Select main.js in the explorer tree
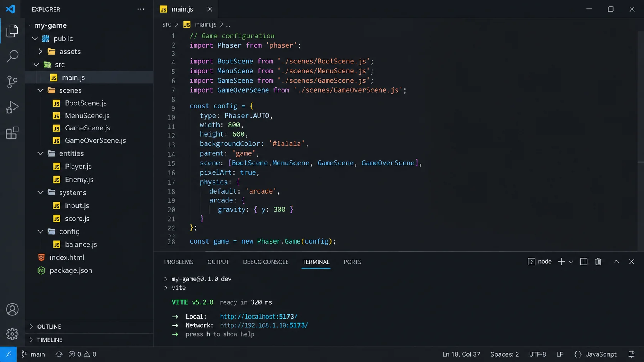This screenshot has height=362, width=644. tap(89, 77)
